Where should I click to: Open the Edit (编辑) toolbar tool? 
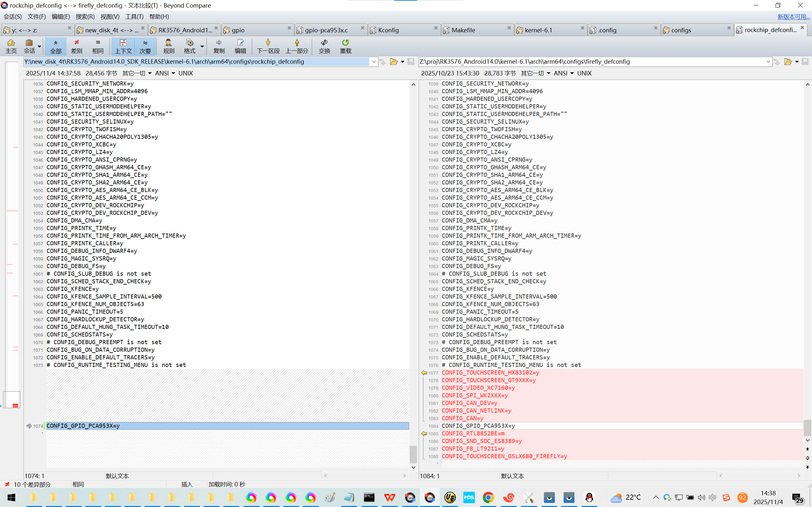[240, 46]
